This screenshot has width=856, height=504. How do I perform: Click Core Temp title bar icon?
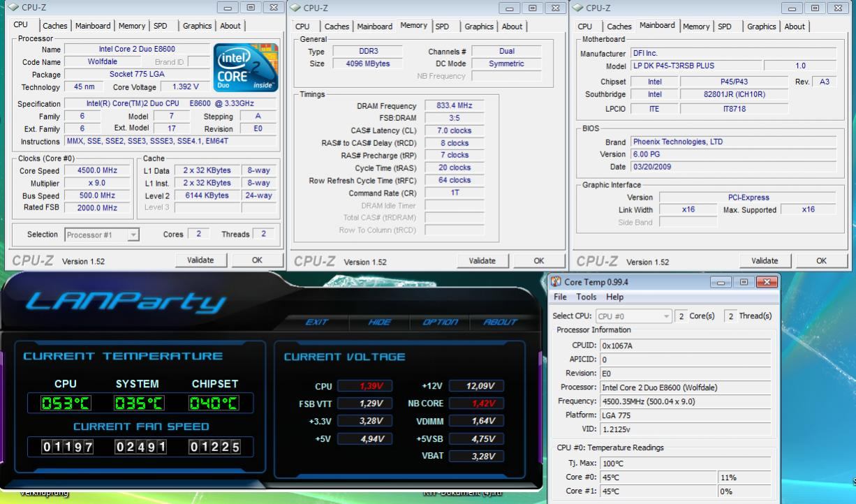pyautogui.click(x=556, y=282)
